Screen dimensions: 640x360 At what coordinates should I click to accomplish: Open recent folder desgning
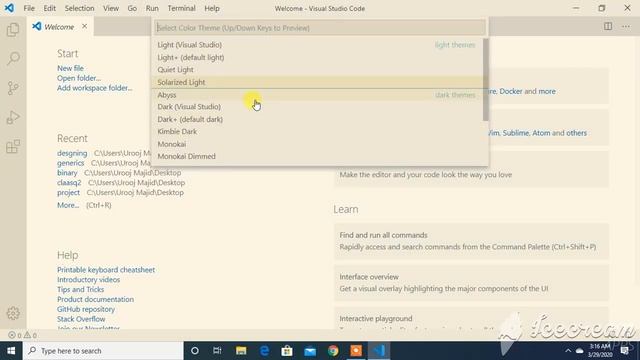pyautogui.click(x=72, y=153)
